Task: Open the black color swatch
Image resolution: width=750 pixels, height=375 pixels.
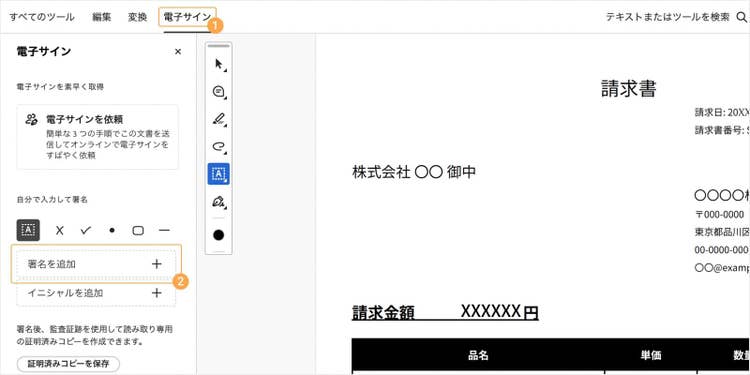Action: tap(219, 235)
